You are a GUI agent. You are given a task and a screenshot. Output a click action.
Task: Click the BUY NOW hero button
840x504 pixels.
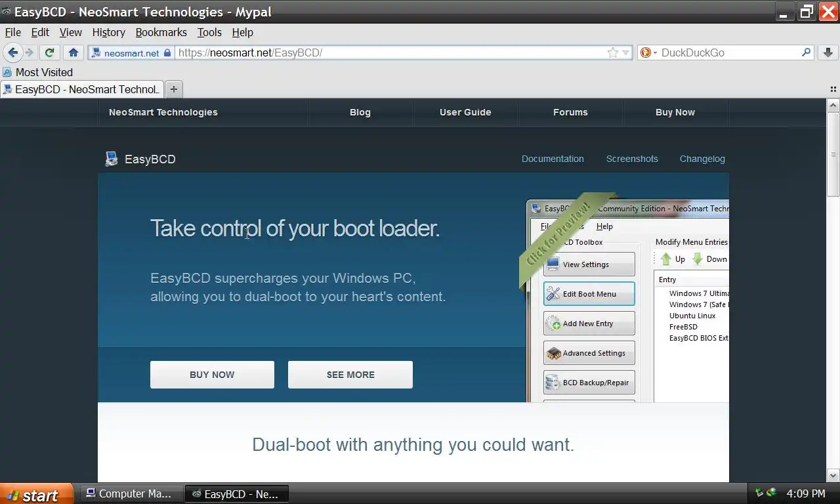[x=212, y=375]
